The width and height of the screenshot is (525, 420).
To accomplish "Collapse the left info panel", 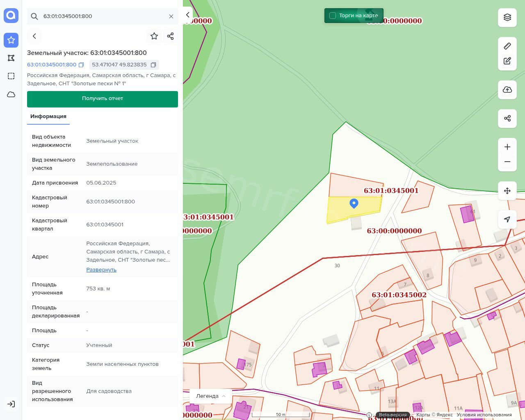I will click(x=187, y=15).
